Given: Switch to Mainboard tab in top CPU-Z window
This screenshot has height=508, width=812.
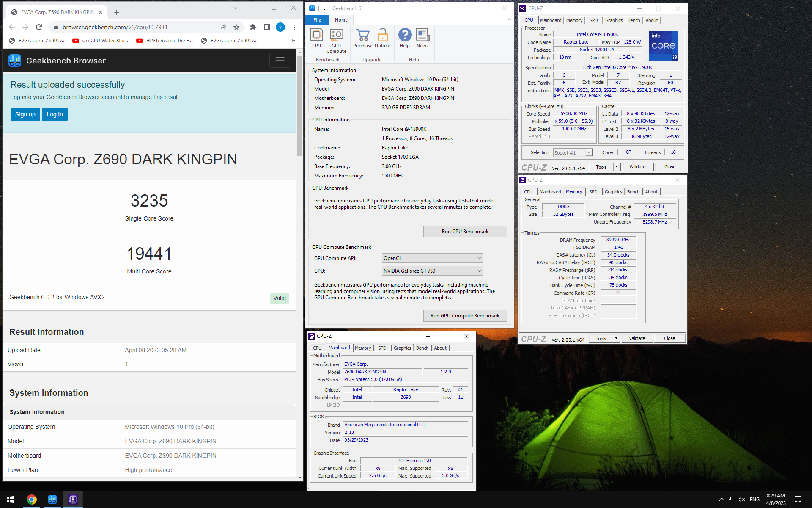Looking at the screenshot, I should click(x=551, y=20).
